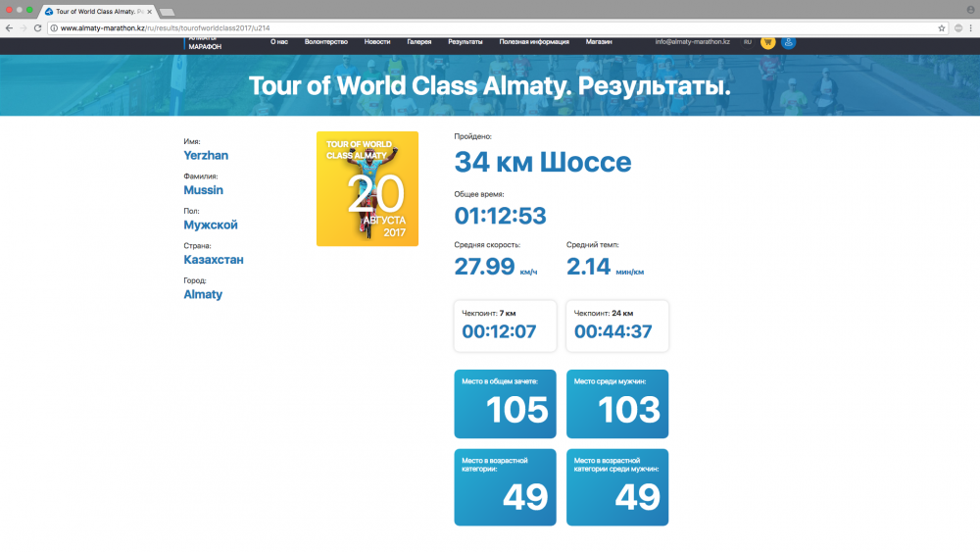Image resolution: width=980 pixels, height=552 pixels.
Task: Click the blue user account icon
Action: click(x=788, y=42)
